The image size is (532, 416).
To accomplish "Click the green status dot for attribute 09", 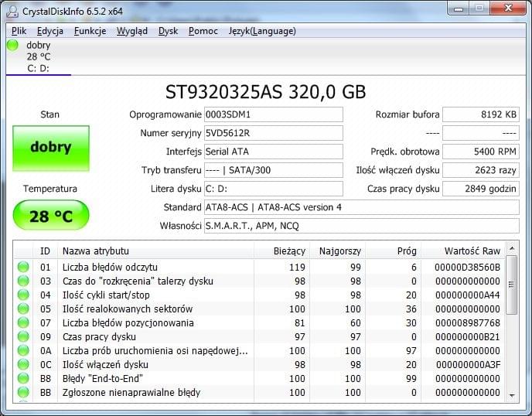I will click(23, 336).
